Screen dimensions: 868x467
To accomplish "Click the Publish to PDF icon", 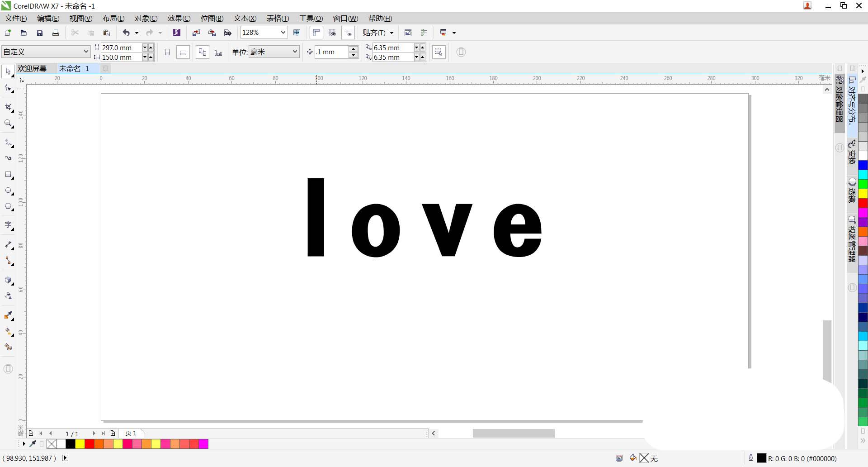I will pyautogui.click(x=228, y=33).
